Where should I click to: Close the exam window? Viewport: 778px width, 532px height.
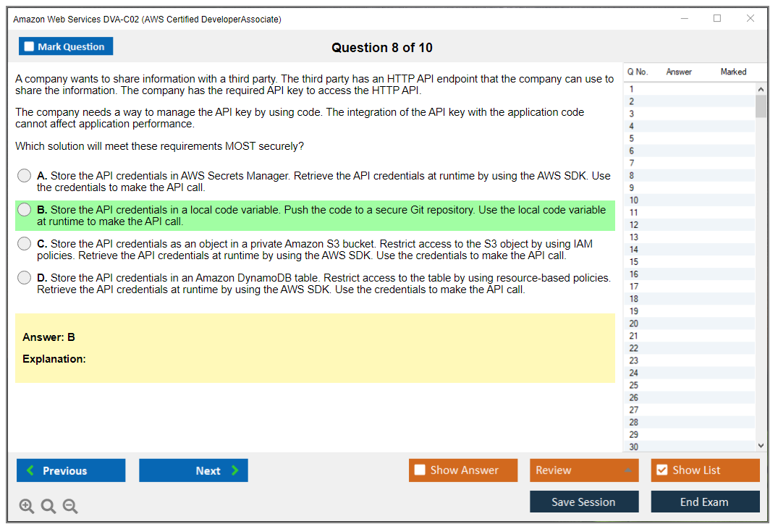(750, 19)
